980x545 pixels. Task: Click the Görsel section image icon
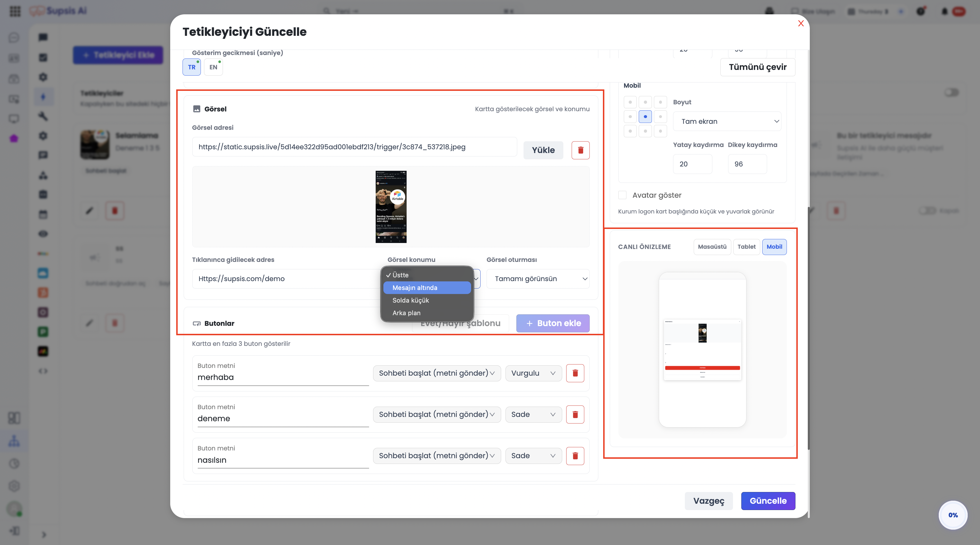click(197, 109)
